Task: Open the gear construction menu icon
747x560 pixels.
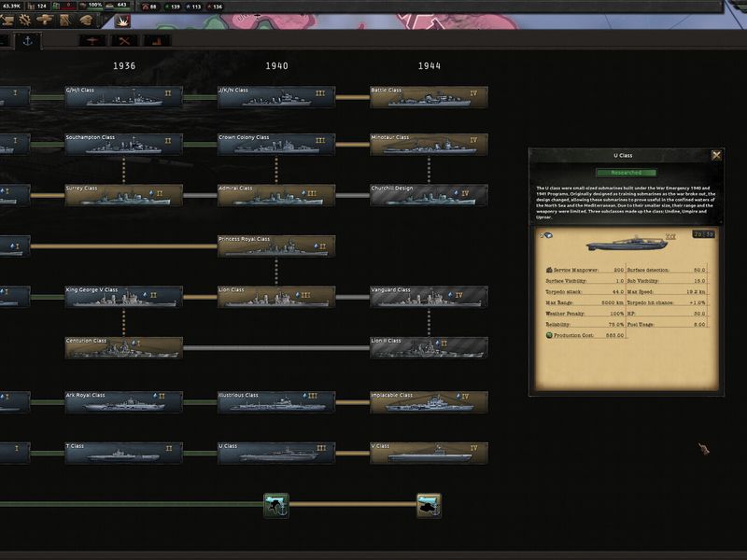Action: [x=25, y=20]
